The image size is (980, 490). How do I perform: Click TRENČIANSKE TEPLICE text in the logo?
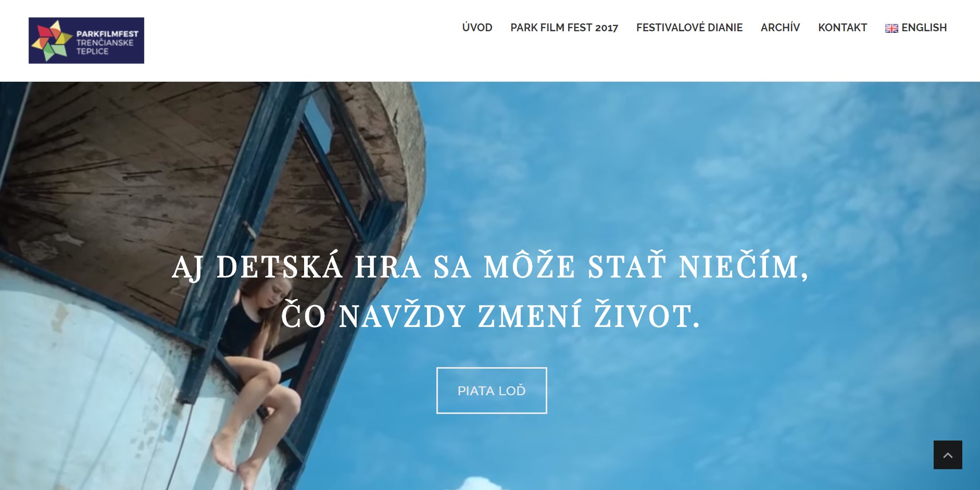[105, 47]
